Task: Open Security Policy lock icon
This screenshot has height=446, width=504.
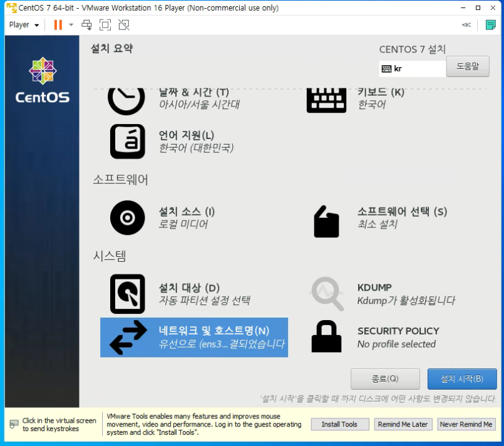Action: tap(326, 336)
